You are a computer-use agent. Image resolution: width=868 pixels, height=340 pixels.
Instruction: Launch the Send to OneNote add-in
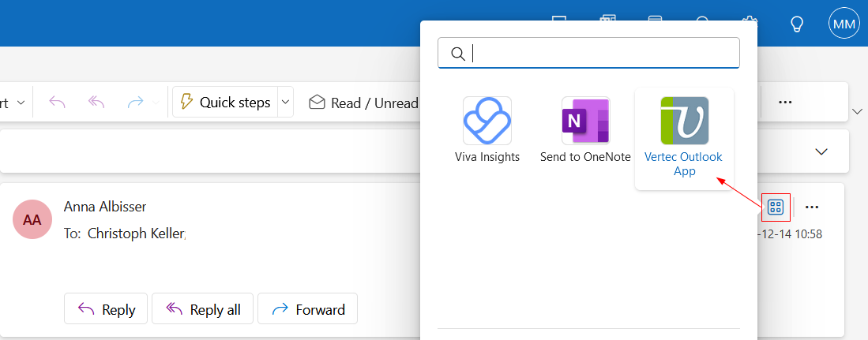[585, 131]
